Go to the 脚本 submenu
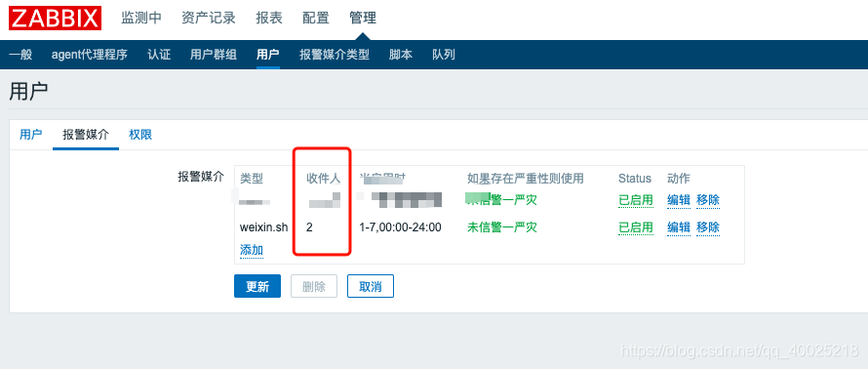Viewport: 868px width, 369px height. point(401,55)
